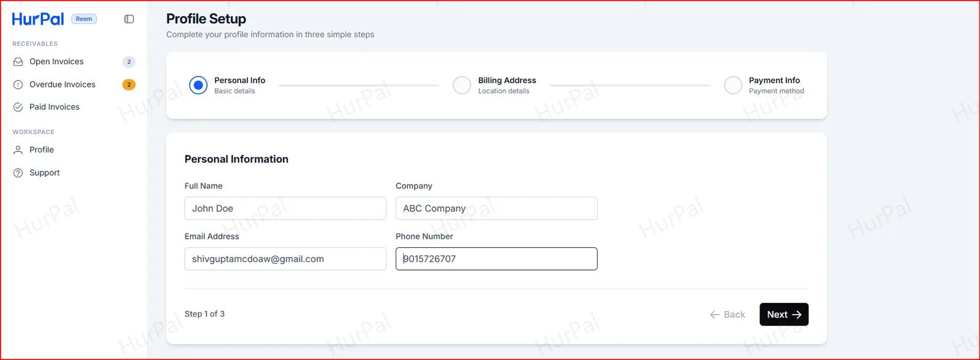
Task: Click the Email Address field label
Action: pos(212,236)
